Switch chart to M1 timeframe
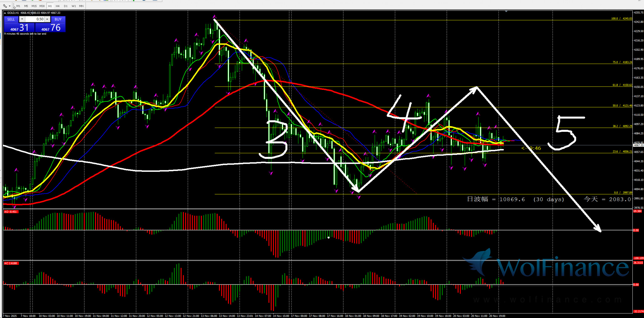 click(x=18, y=6)
